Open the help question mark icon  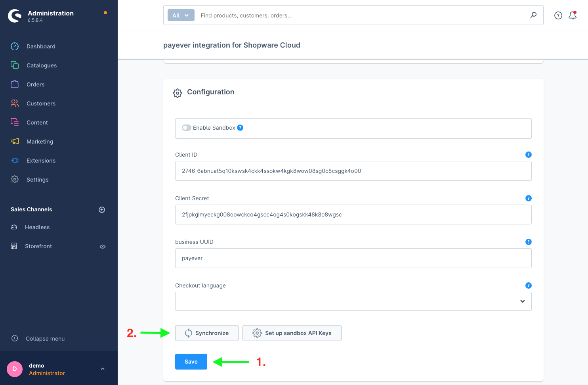coord(558,15)
